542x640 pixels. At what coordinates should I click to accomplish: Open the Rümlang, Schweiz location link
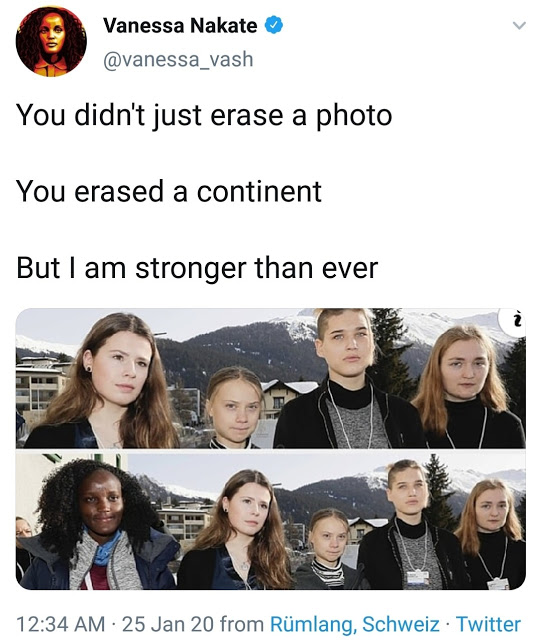355,624
